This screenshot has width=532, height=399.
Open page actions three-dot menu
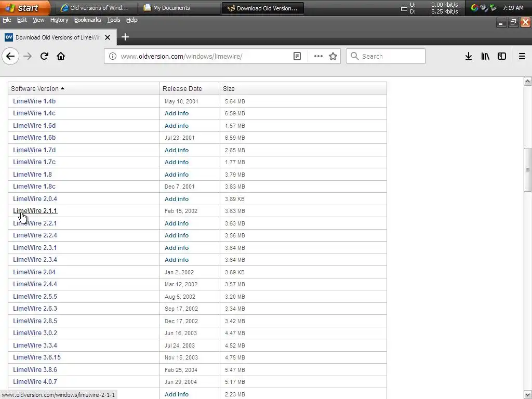[x=318, y=56]
